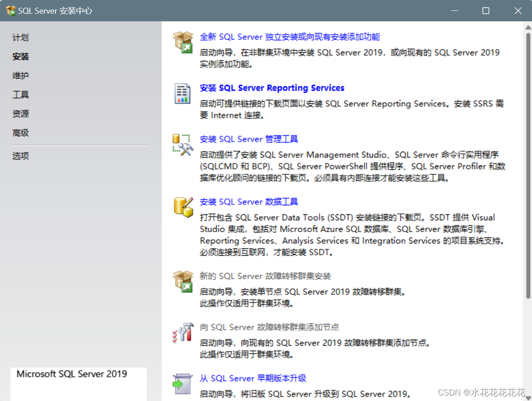The width and height of the screenshot is (532, 401).
Task: Click the SQL Server 安装中心 window title
Action: click(x=55, y=11)
